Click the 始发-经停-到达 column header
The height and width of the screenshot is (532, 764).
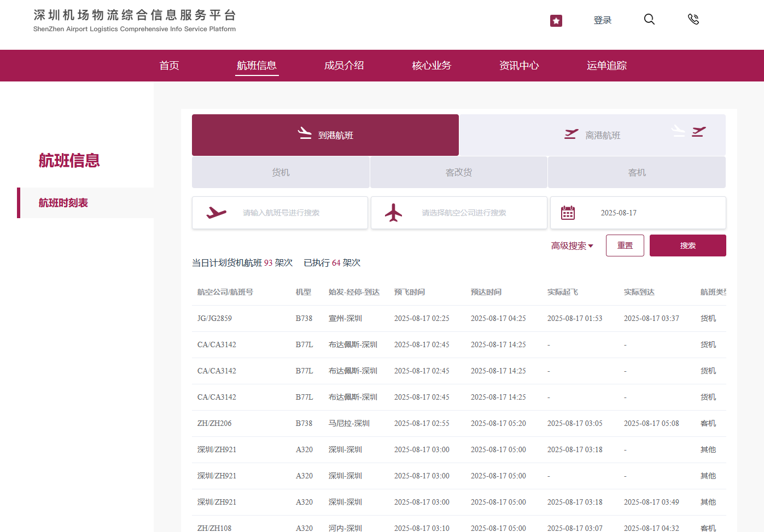tap(354, 293)
